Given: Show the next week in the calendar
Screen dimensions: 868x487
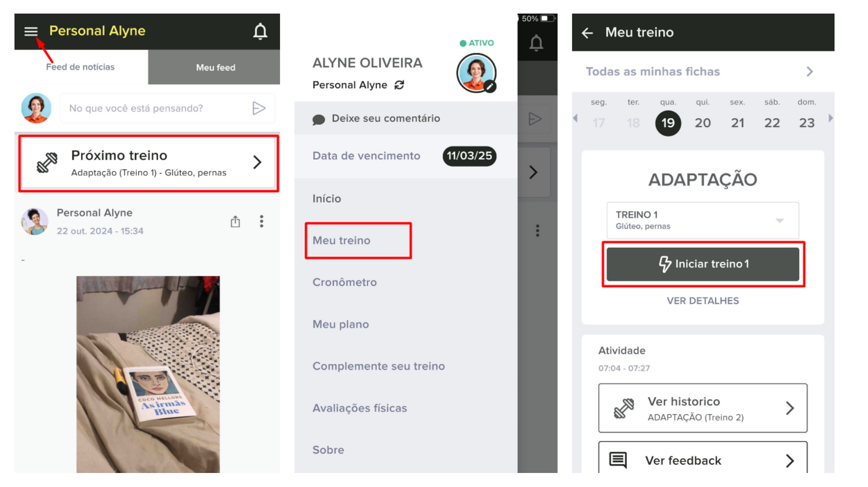Looking at the screenshot, I should [830, 118].
